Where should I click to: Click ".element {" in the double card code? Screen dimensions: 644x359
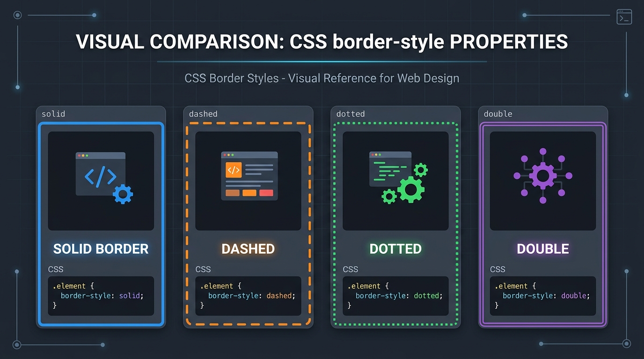pyautogui.click(x=516, y=286)
